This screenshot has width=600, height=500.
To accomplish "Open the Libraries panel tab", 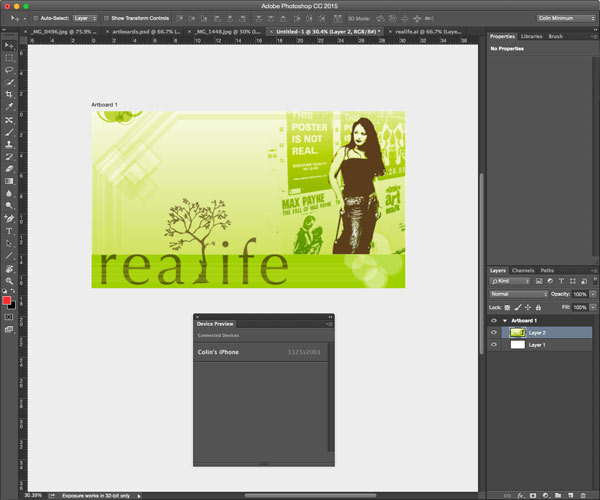I will click(x=532, y=36).
